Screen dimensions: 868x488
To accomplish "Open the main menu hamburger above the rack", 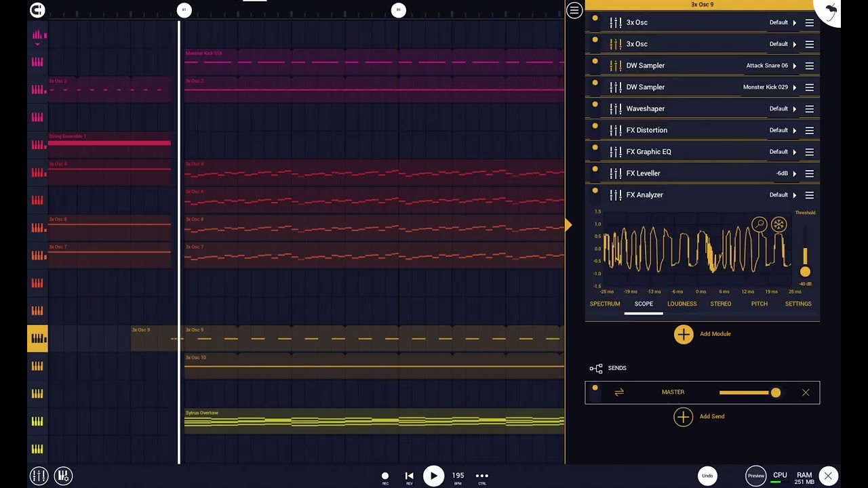I will pyautogui.click(x=574, y=10).
